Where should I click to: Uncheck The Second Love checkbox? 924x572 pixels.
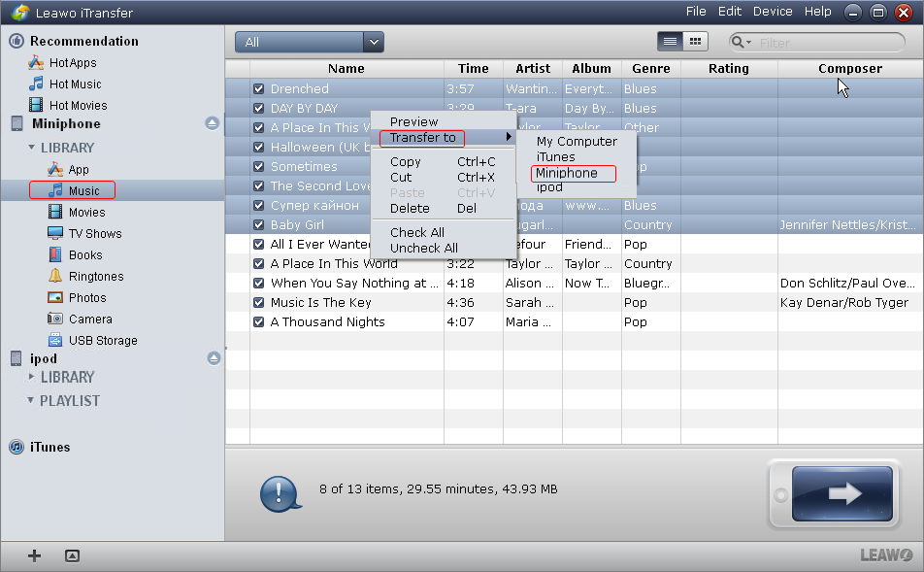258,186
